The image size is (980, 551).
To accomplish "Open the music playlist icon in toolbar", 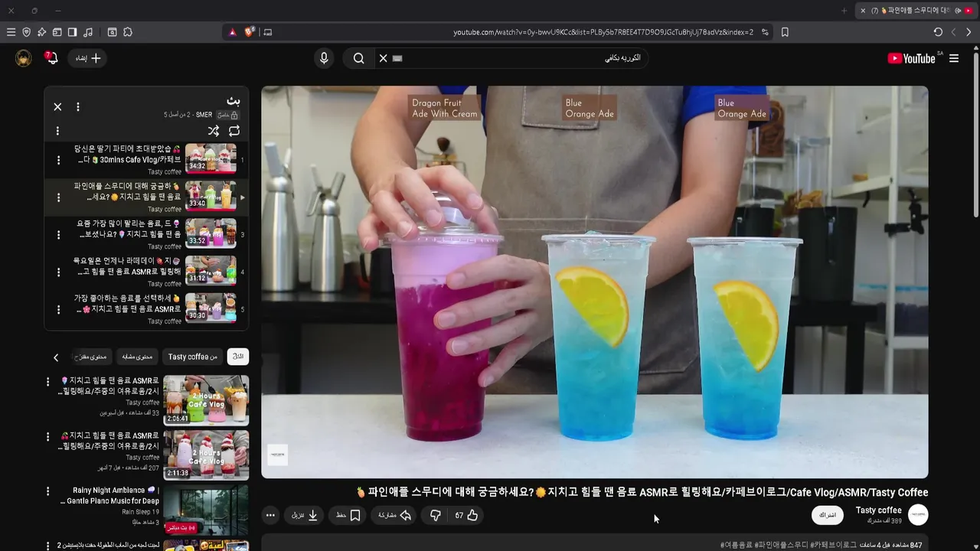I will [88, 32].
